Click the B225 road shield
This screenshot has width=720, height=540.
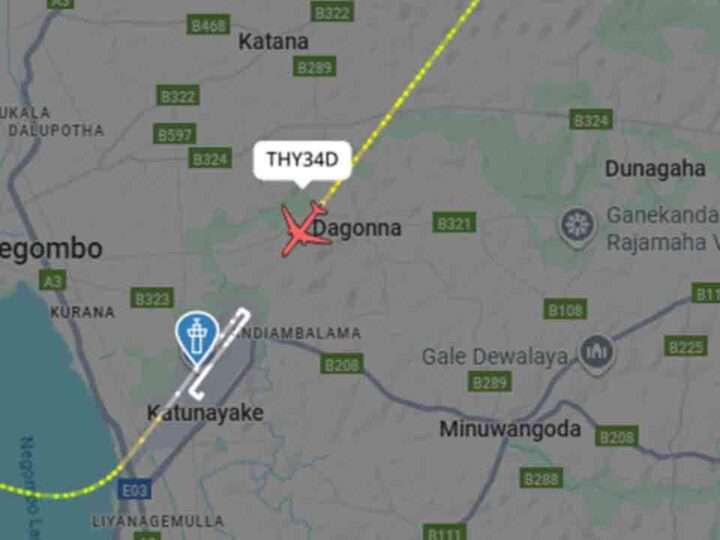(686, 346)
